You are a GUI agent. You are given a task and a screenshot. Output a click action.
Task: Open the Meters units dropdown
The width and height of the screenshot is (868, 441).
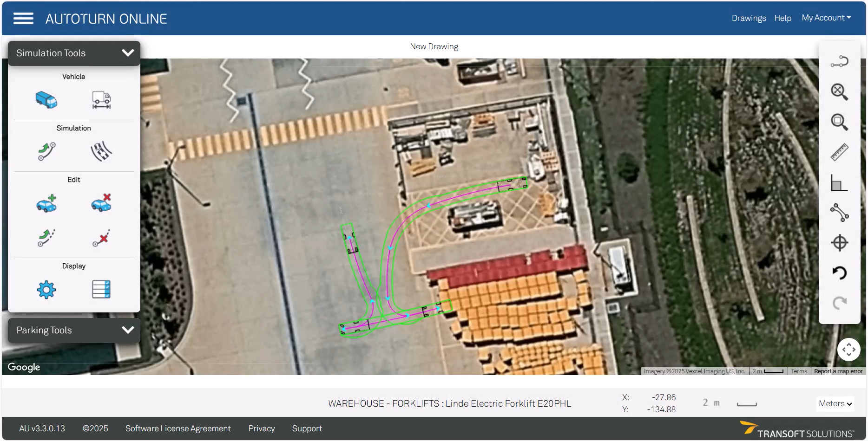[x=835, y=404]
